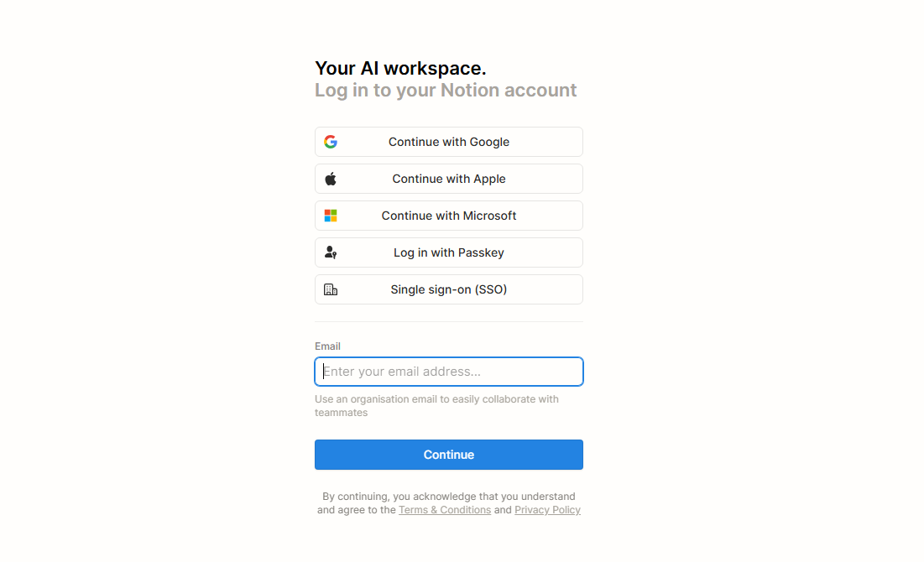Click the organisation email helper text
Image resolution: width=924 pixels, height=562 pixels.
pyautogui.click(x=436, y=405)
